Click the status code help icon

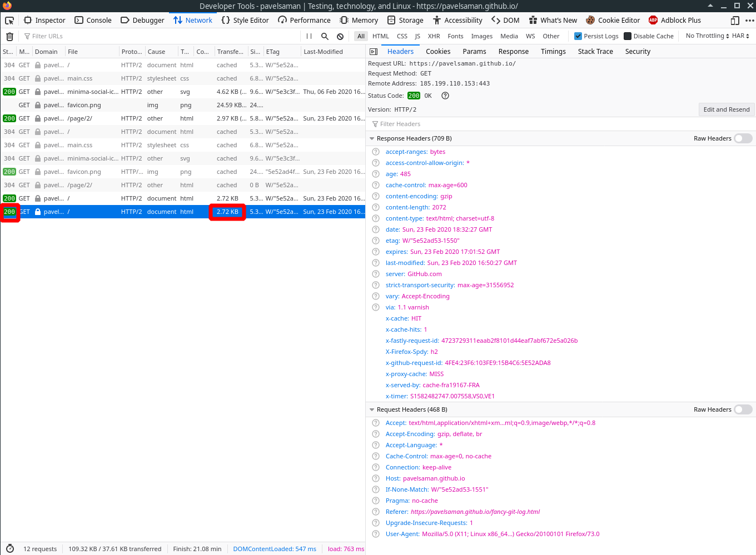[445, 96]
